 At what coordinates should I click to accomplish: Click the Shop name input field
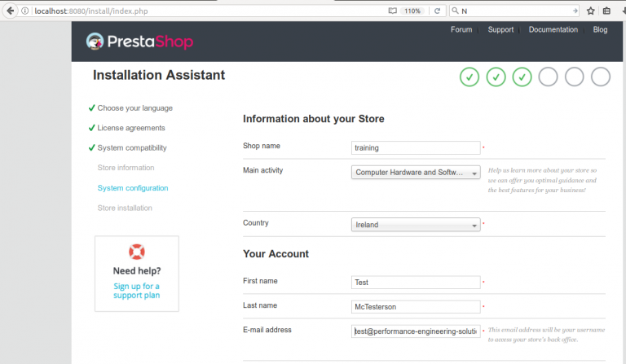pyautogui.click(x=416, y=148)
